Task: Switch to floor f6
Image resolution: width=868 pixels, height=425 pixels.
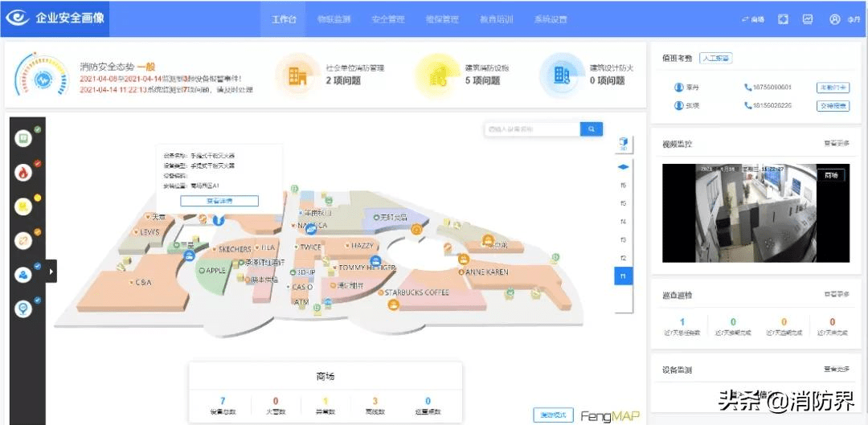Action: (x=624, y=185)
